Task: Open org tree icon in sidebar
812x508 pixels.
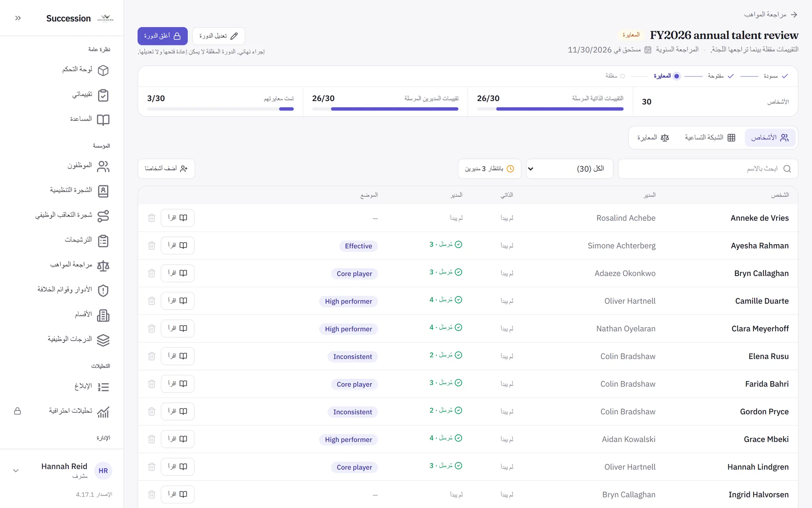Action: [x=103, y=191]
